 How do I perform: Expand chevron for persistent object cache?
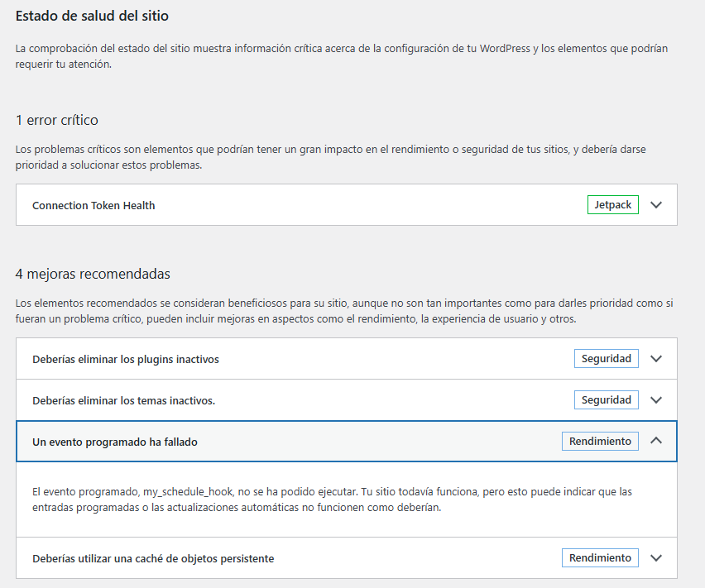pos(656,558)
